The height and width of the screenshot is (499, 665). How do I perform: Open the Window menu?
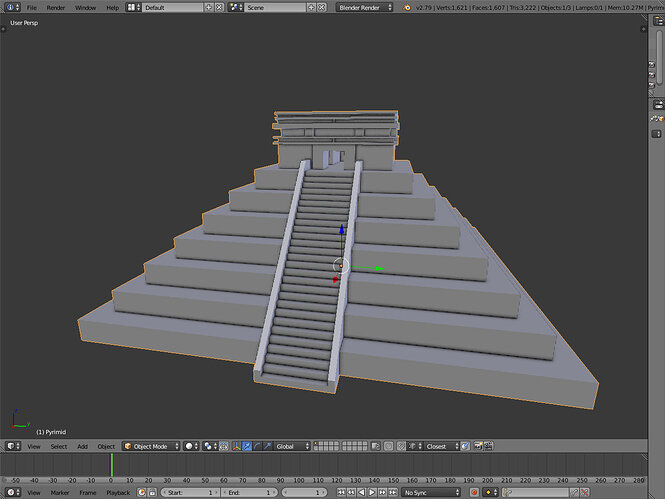(85, 8)
